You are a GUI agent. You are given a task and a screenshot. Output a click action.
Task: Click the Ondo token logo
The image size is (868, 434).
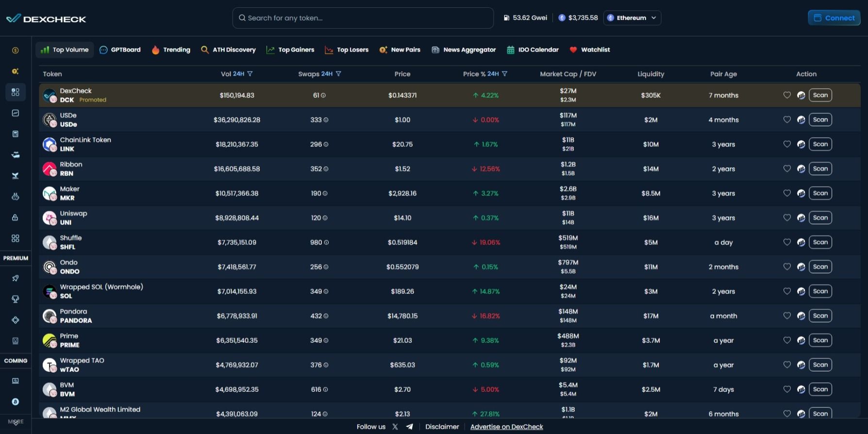click(x=50, y=267)
